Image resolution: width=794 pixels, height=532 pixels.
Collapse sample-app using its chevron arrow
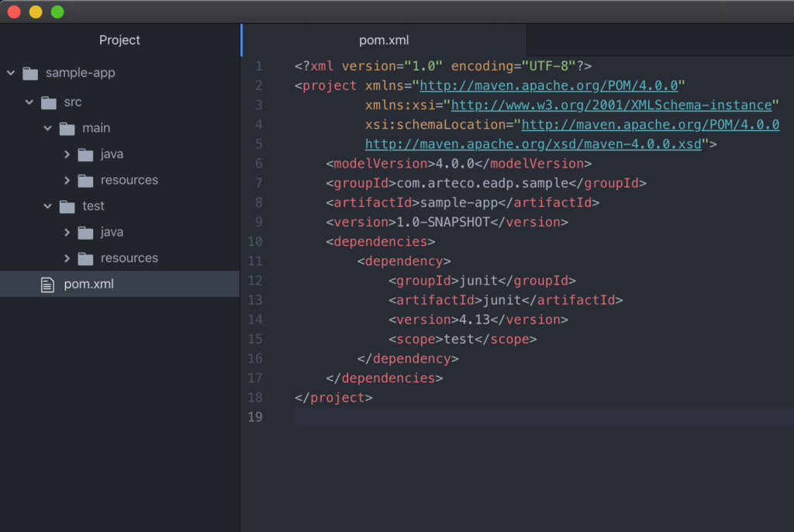[11, 73]
